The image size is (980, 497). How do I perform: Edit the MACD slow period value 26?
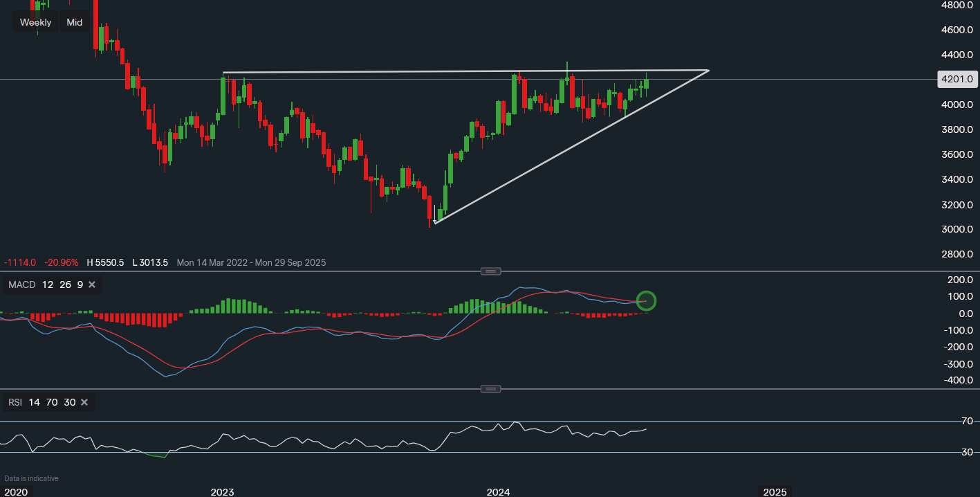pos(64,284)
